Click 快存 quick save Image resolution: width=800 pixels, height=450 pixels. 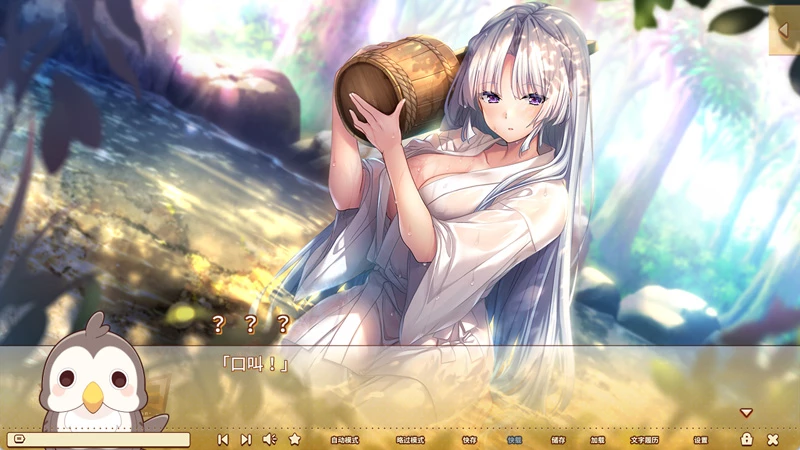tap(469, 440)
